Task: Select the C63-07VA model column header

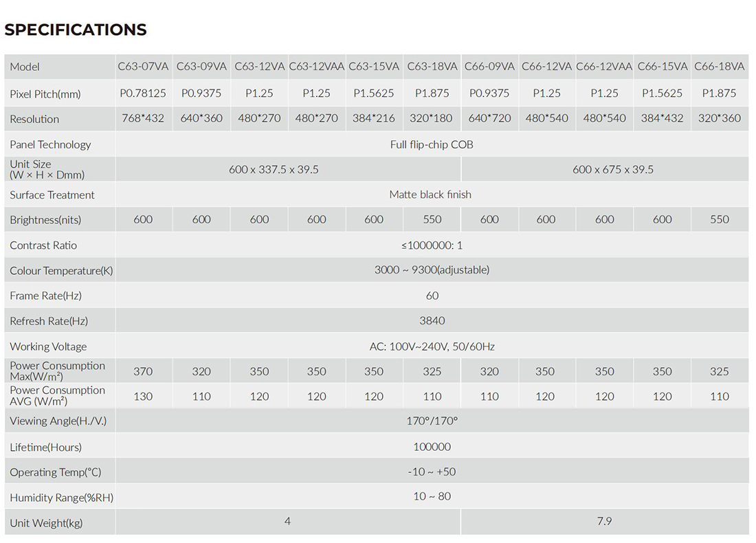Action: [143, 67]
